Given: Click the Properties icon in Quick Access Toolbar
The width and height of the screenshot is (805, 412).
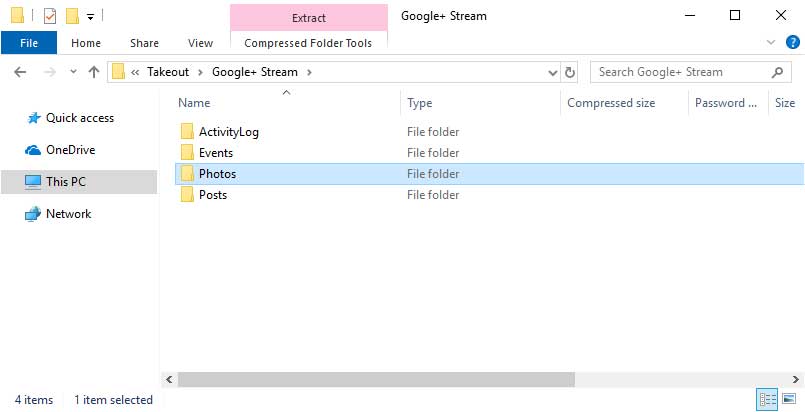Looking at the screenshot, I should click(x=50, y=16).
